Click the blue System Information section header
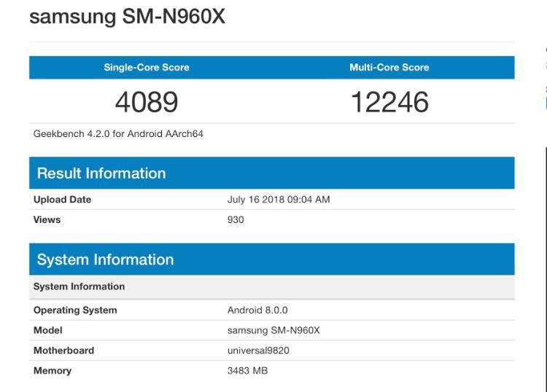 click(272, 259)
